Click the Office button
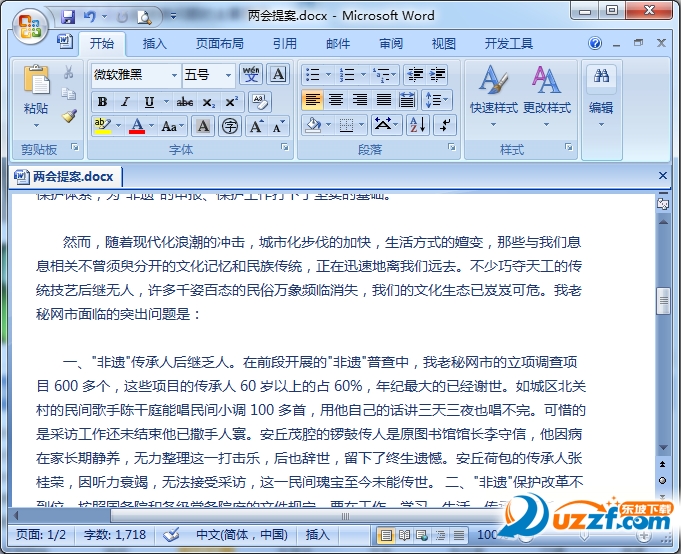The width and height of the screenshot is (681, 554). point(30,26)
